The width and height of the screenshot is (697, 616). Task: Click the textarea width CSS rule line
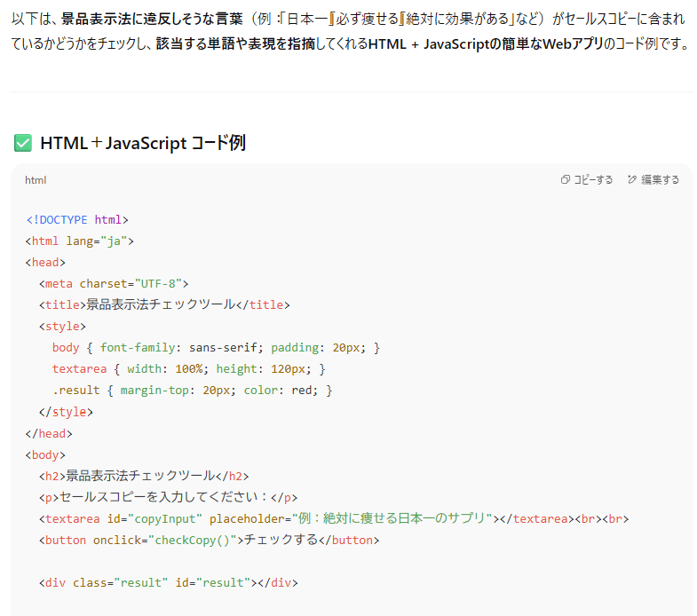(x=189, y=369)
